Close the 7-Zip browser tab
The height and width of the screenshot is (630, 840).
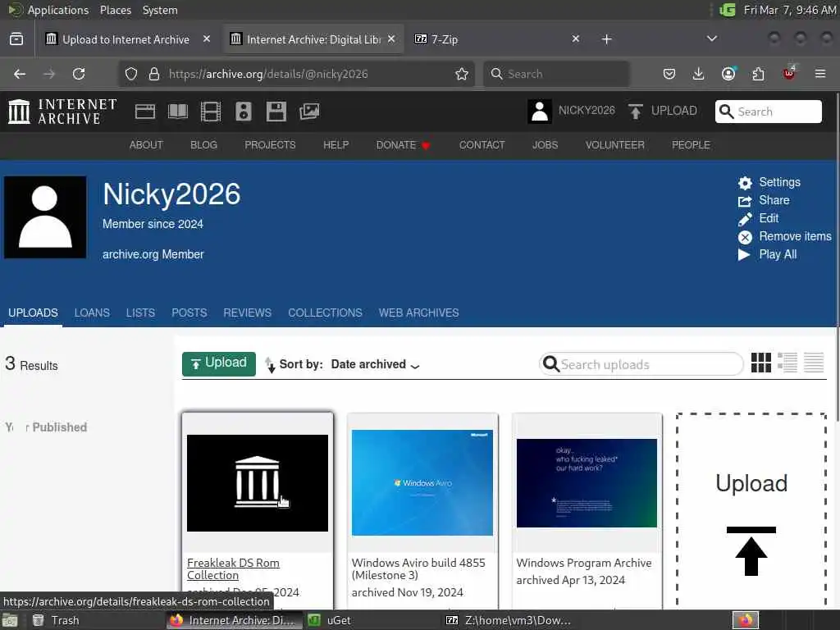pos(576,39)
